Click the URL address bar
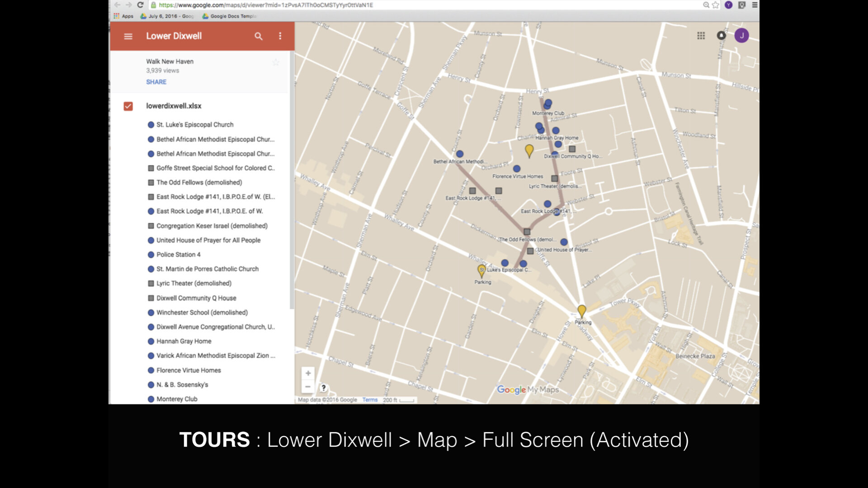868x488 pixels. click(425, 5)
